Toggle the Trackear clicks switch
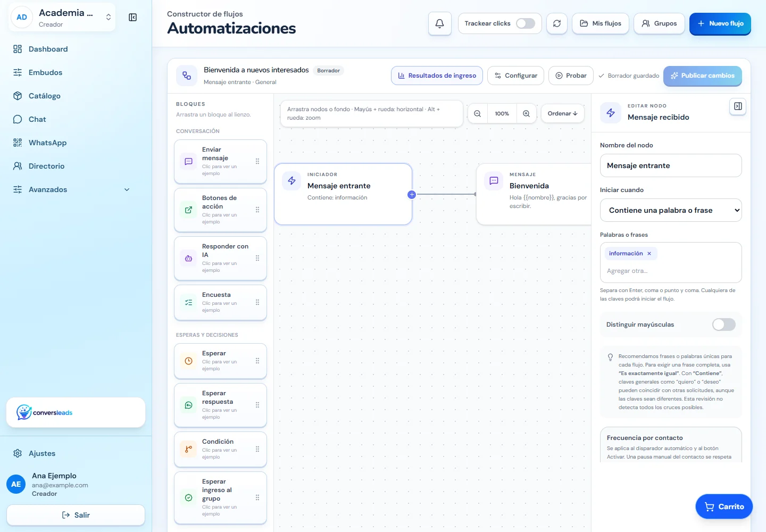766x532 pixels. tap(526, 23)
